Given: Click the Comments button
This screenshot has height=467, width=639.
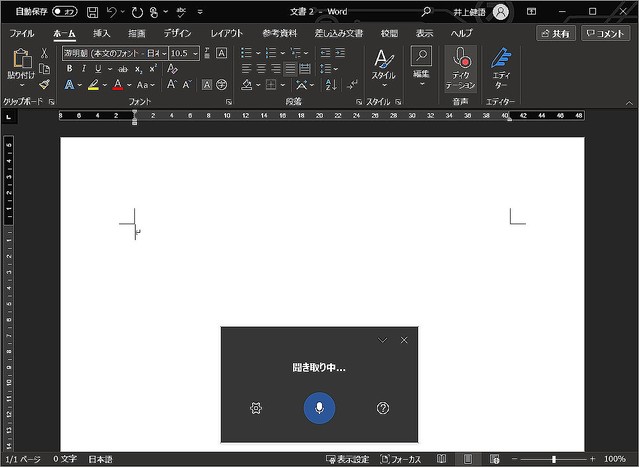Looking at the screenshot, I should pyautogui.click(x=606, y=33).
